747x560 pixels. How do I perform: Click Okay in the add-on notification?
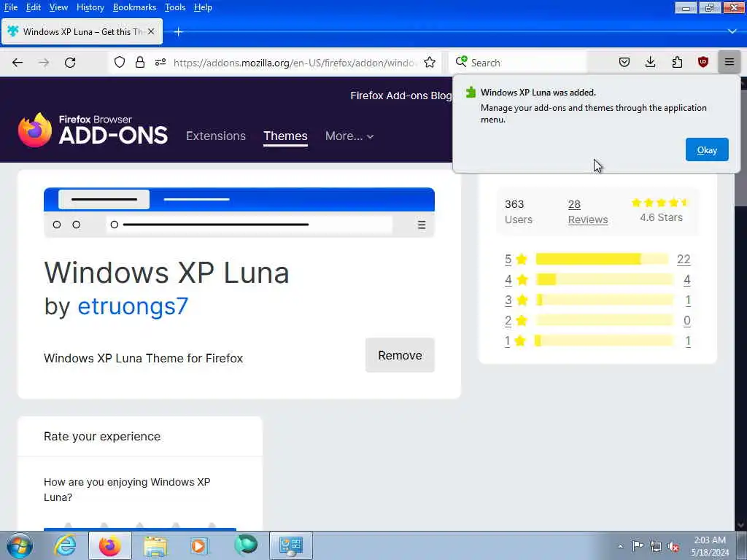pos(707,149)
